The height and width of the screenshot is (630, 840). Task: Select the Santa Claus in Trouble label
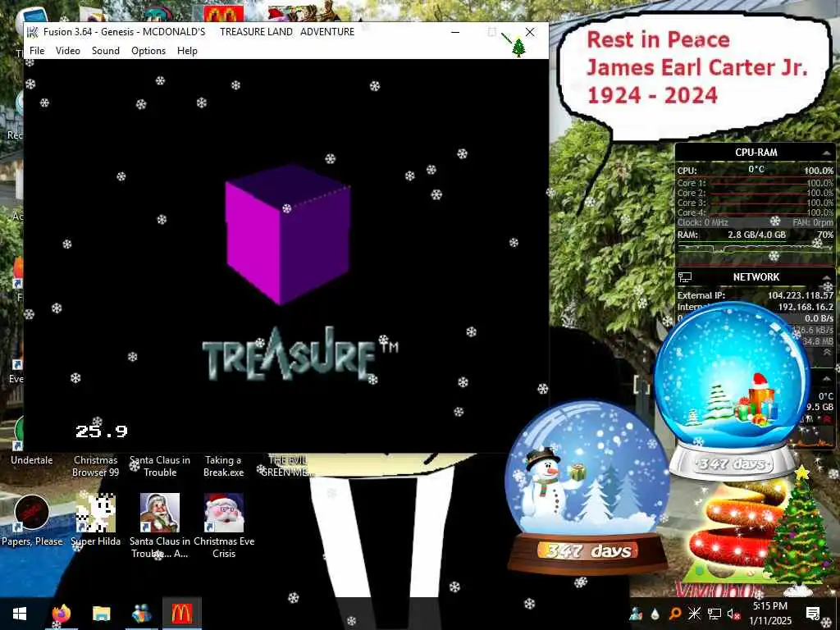(x=160, y=466)
